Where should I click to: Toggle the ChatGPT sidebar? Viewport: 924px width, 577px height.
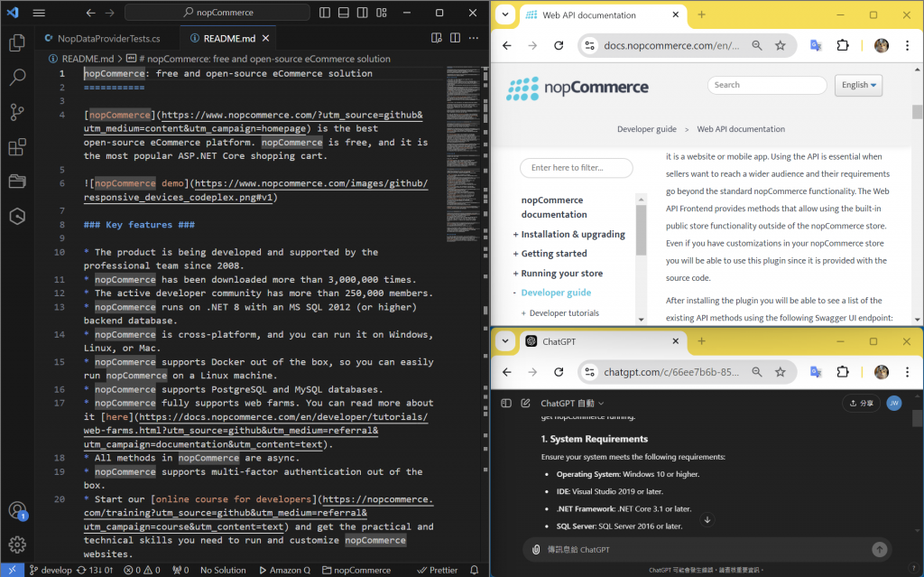click(505, 403)
